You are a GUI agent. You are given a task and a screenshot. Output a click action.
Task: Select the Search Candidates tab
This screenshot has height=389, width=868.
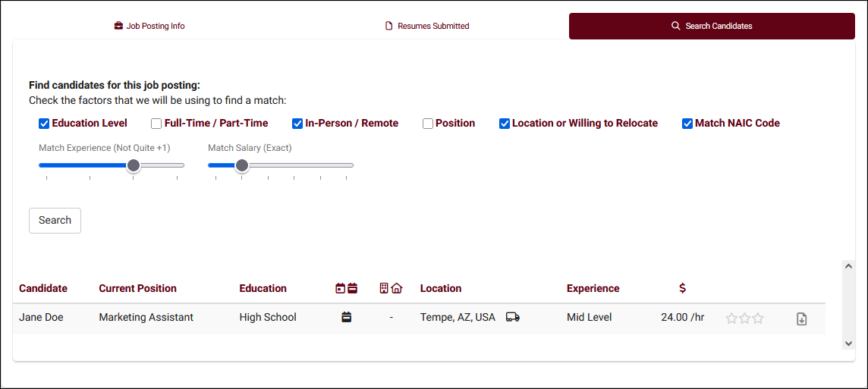click(712, 26)
